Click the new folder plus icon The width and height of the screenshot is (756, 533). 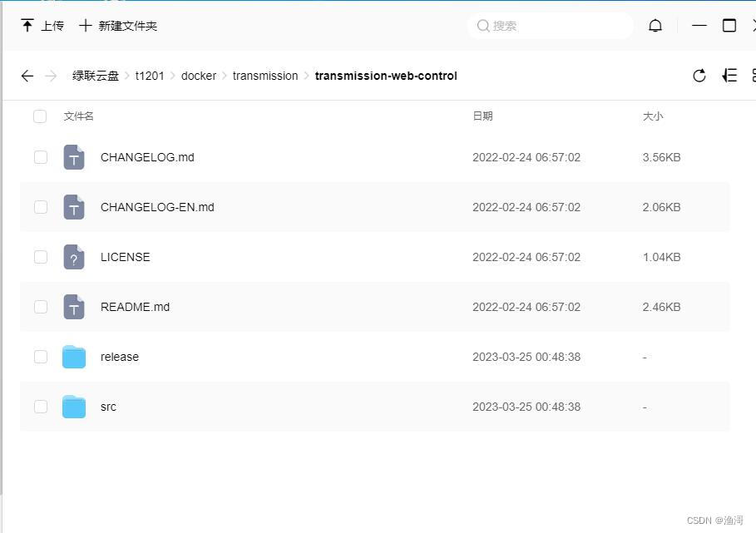point(86,26)
